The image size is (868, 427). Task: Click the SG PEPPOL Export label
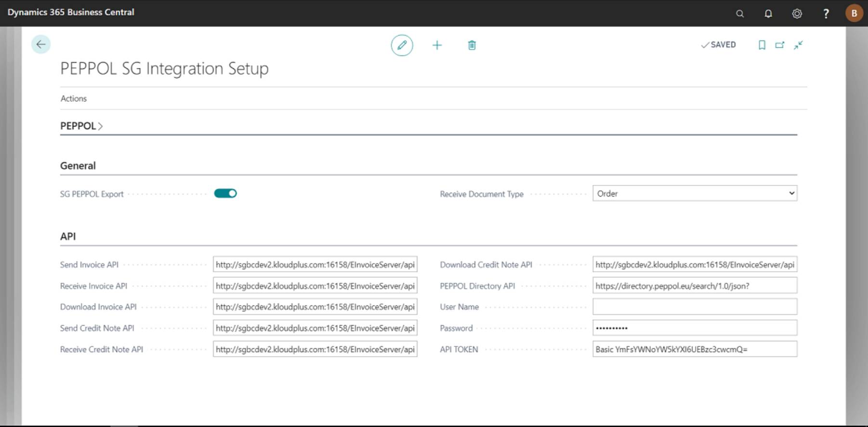point(92,194)
